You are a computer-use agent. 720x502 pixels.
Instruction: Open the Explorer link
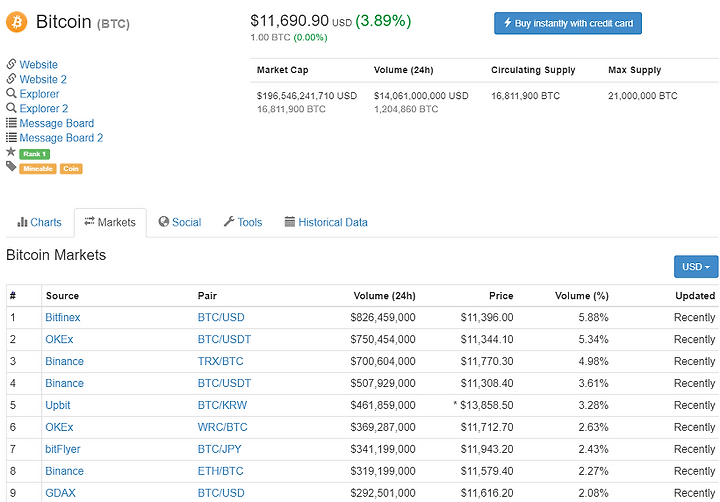point(39,94)
